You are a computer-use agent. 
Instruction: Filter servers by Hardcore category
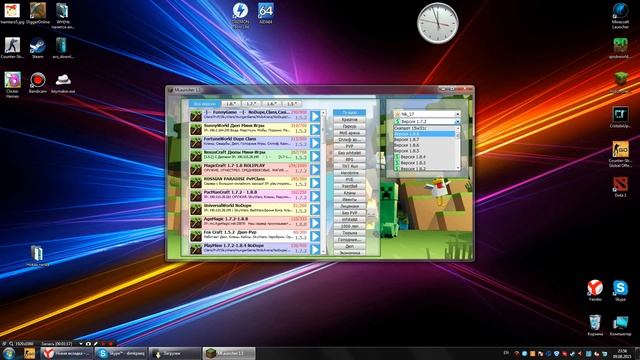tap(349, 173)
